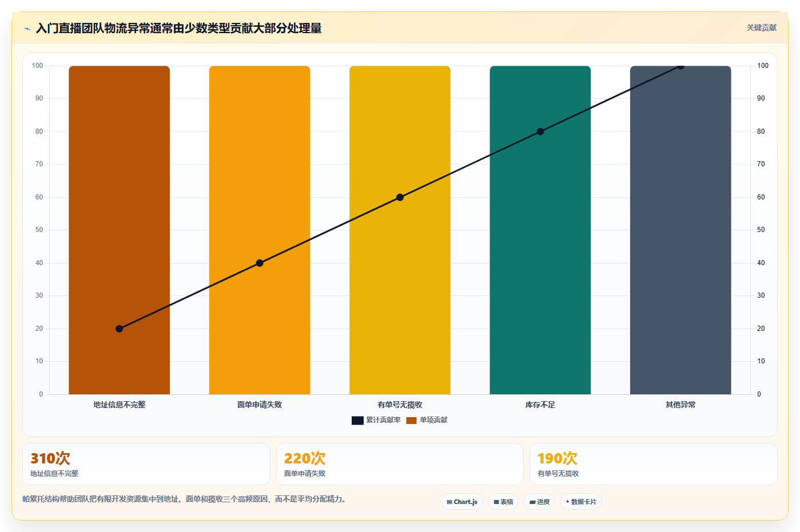
Task: Click the line point at 40 percent
Action: pyautogui.click(x=260, y=263)
